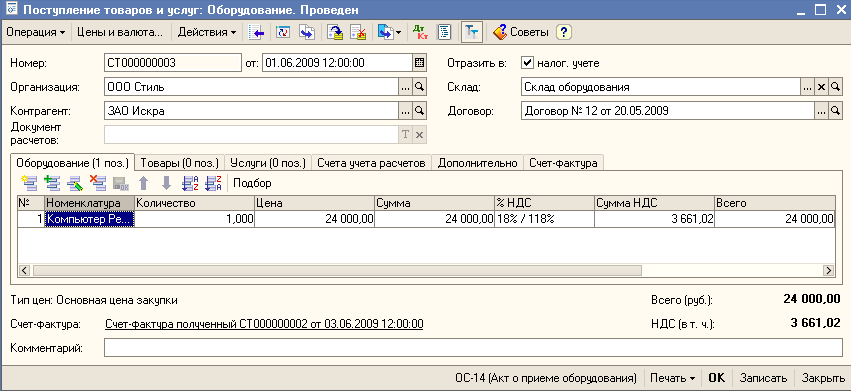
Task: Open link Счет-фактура полученный СТ000000002
Action: pos(263,324)
